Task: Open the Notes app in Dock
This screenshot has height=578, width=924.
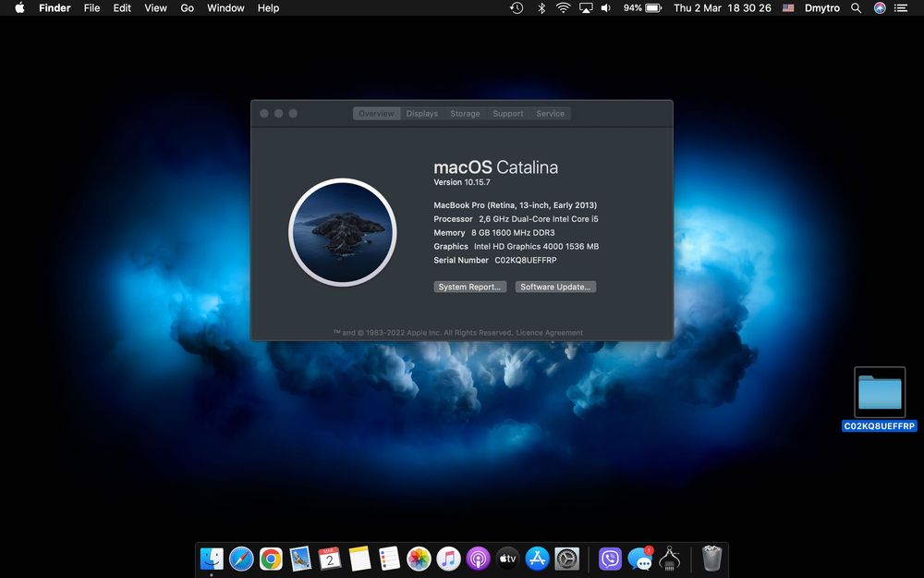Action: click(359, 558)
